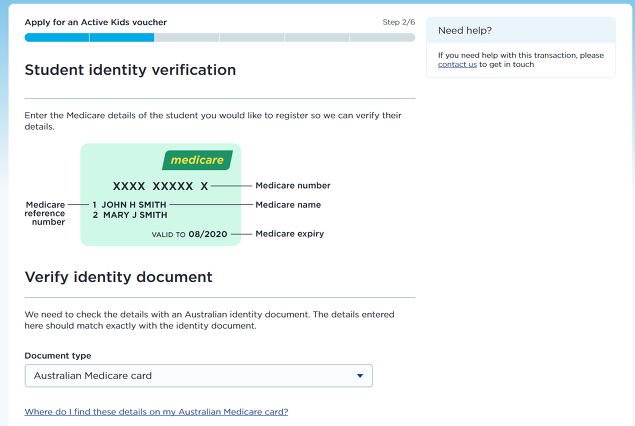This screenshot has height=426, width=635.
Task: Click the Step 2/6 indicator text
Action: click(398, 22)
